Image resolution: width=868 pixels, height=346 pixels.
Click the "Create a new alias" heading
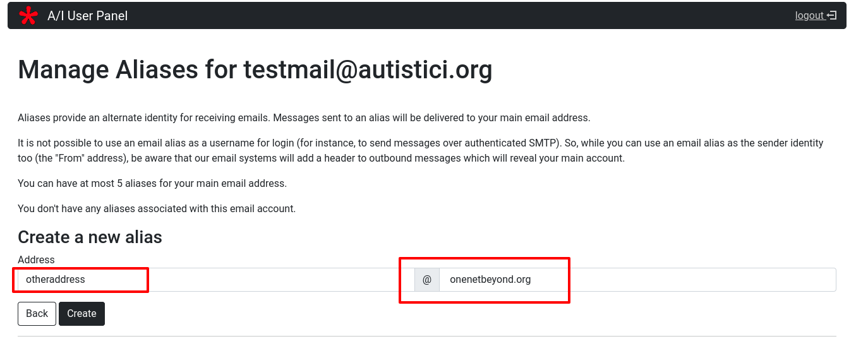[90, 237]
